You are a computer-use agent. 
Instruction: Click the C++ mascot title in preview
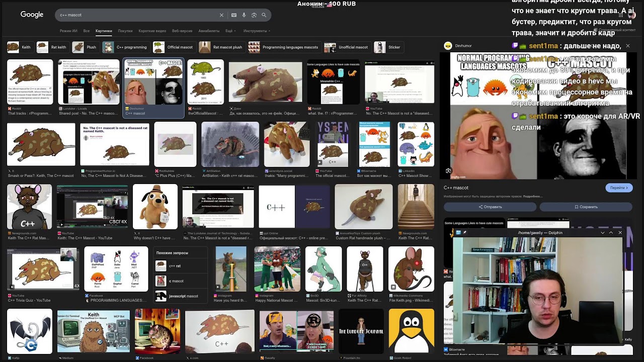coord(456,188)
